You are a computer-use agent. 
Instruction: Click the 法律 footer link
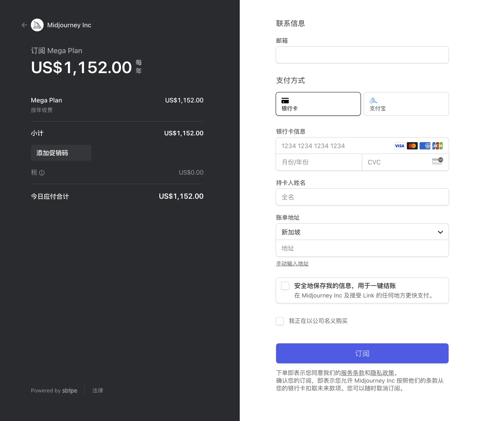point(98,391)
